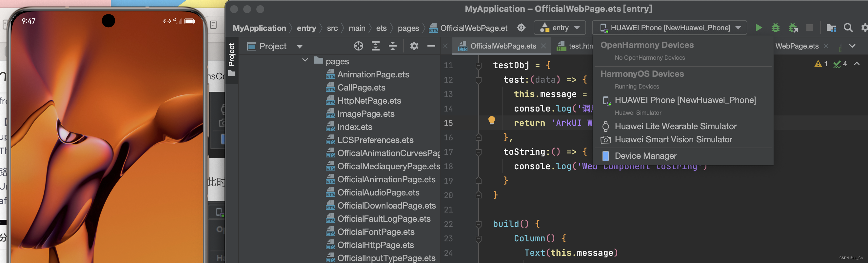
Task: Switch to test.html editor tab
Action: 575,46
